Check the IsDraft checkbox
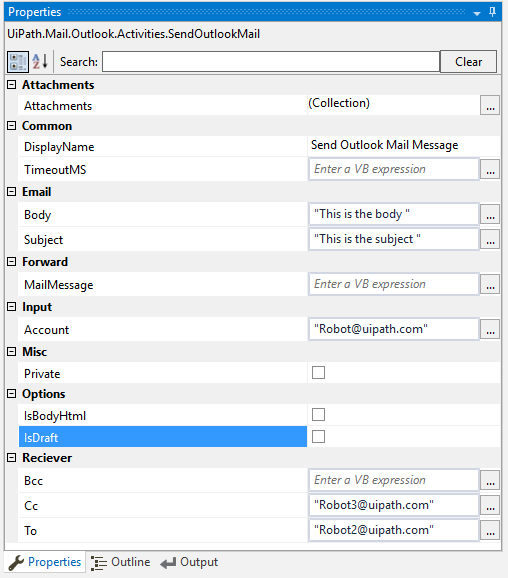This screenshot has height=578, width=508. pyautogui.click(x=319, y=437)
